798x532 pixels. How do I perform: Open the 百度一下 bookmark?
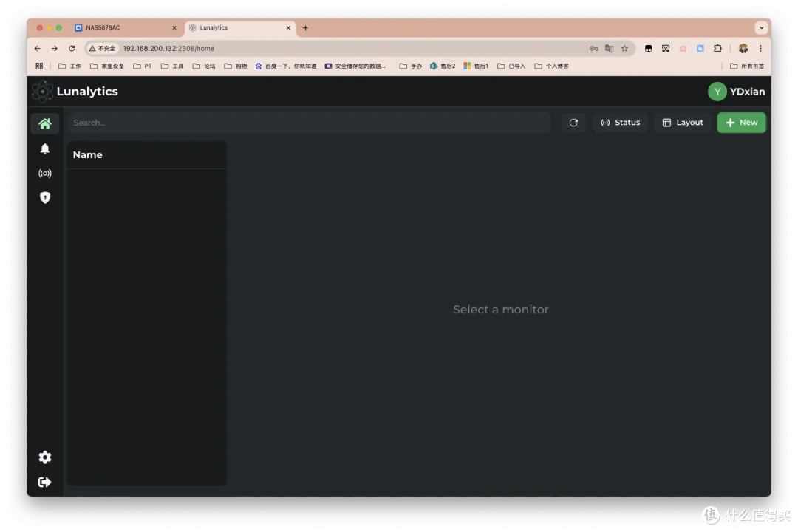click(x=285, y=66)
